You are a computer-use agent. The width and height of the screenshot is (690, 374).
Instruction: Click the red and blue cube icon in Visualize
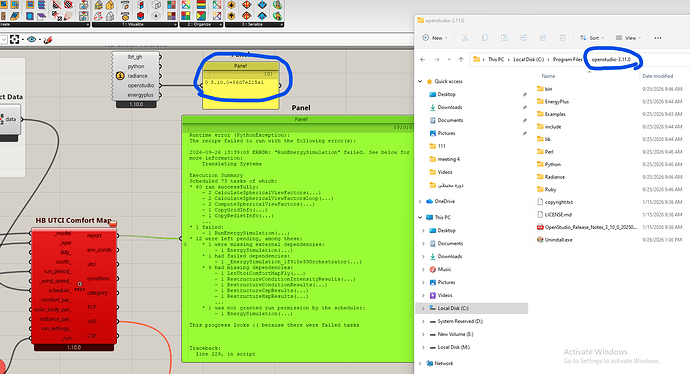[140, 16]
